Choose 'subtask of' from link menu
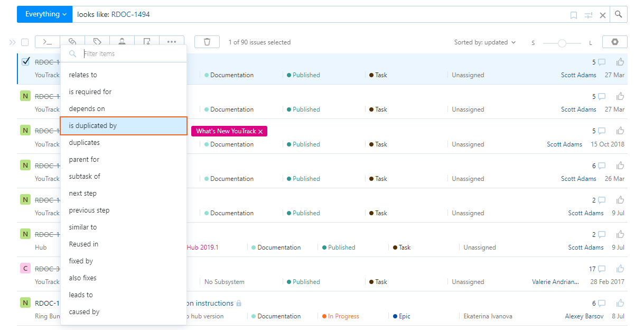 point(85,176)
